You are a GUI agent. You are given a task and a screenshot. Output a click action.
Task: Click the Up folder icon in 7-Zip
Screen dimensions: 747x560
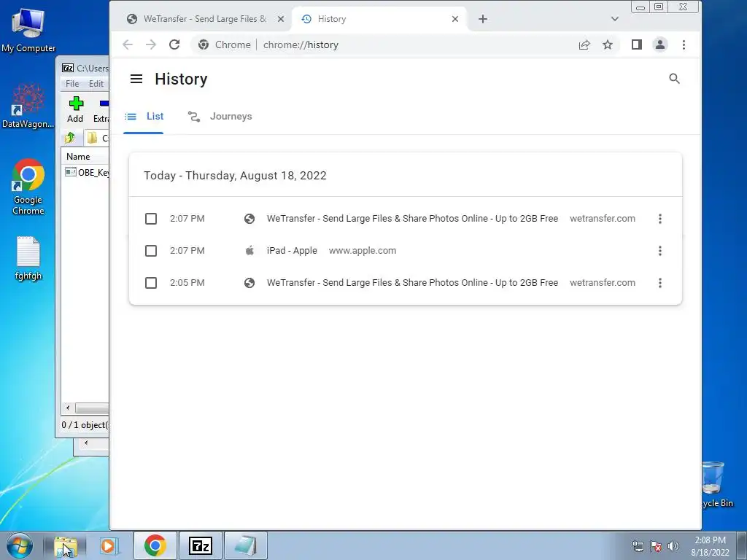click(70, 138)
